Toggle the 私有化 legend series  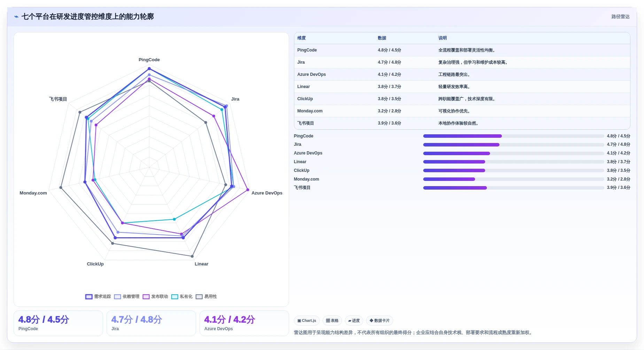tap(182, 297)
